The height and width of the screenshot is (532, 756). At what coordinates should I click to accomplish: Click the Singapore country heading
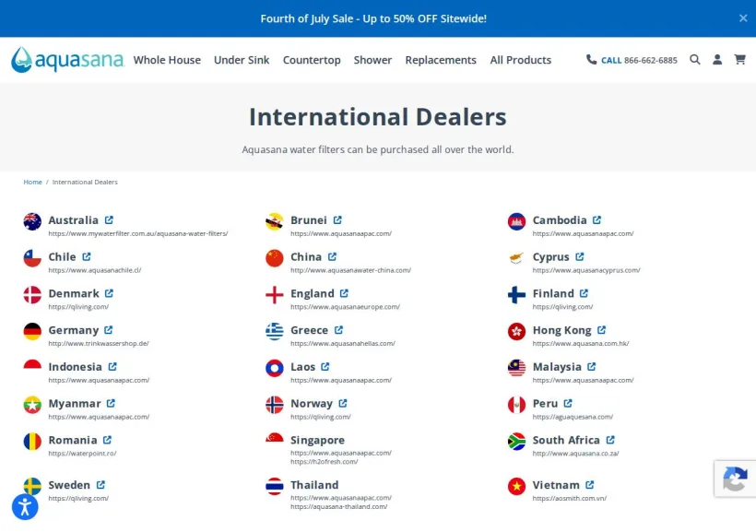317,440
